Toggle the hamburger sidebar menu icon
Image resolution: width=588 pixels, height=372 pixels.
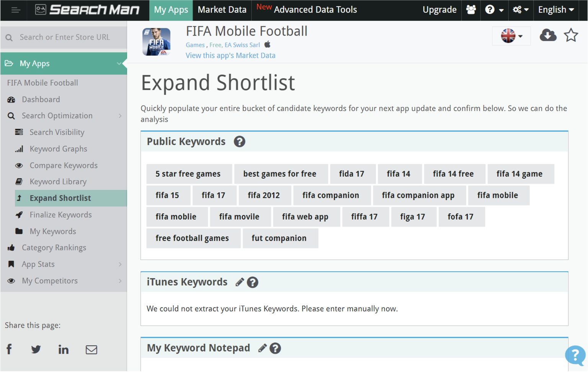coord(16,10)
